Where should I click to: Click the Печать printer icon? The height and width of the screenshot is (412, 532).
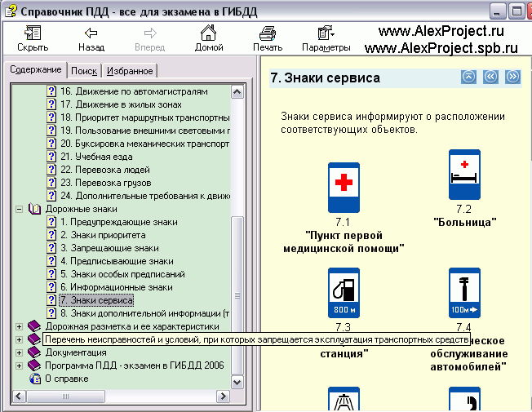pyautogui.click(x=268, y=33)
